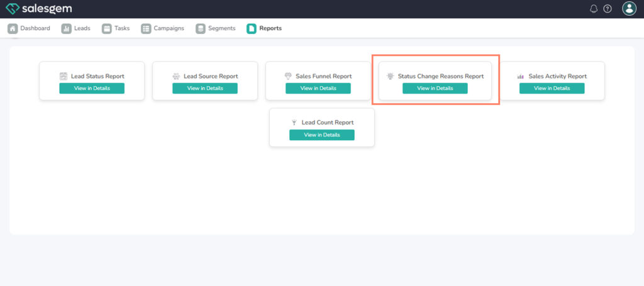Click the Sales Activity Report chart icon
Screen dimensions: 644x286
click(x=521, y=76)
